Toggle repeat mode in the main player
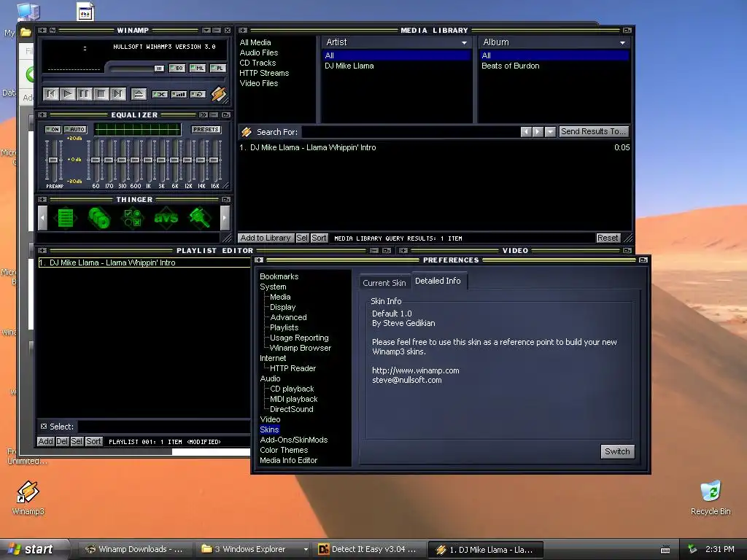This screenshot has height=560, width=747. [198, 94]
